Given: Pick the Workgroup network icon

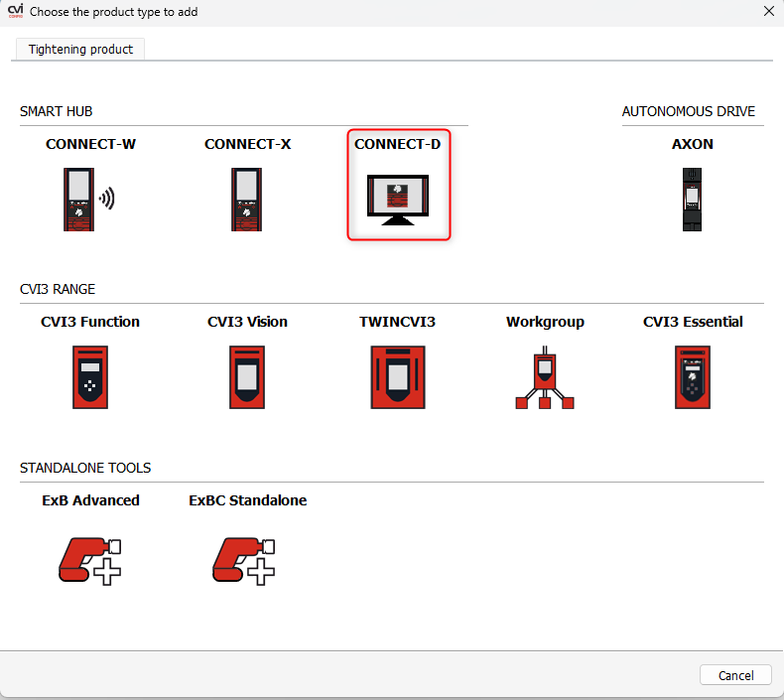Looking at the screenshot, I should pyautogui.click(x=545, y=376).
